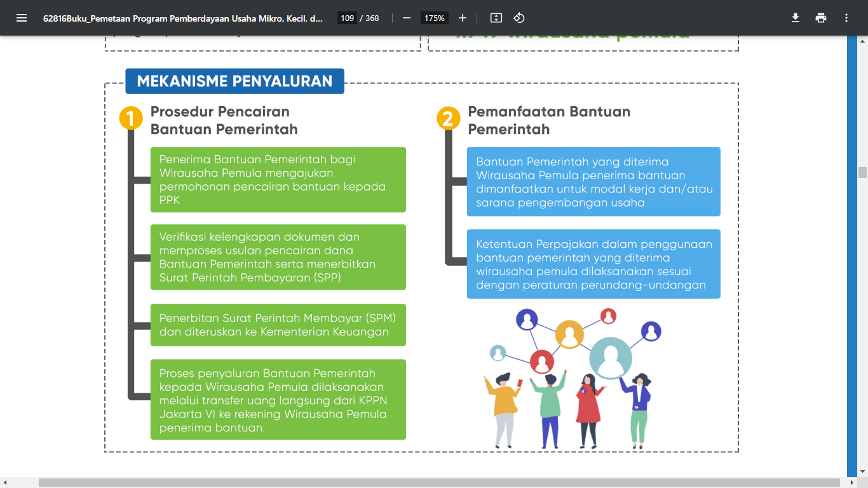868x488 pixels.
Task: Click the 'Prosedur Pencairan Bantuan Pemerintah' heading
Action: 224,120
